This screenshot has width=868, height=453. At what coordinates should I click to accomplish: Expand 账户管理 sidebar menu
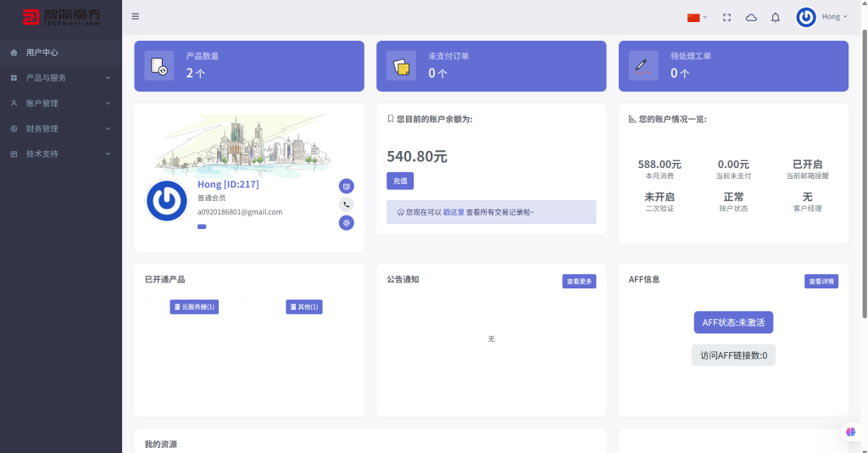pyautogui.click(x=61, y=103)
